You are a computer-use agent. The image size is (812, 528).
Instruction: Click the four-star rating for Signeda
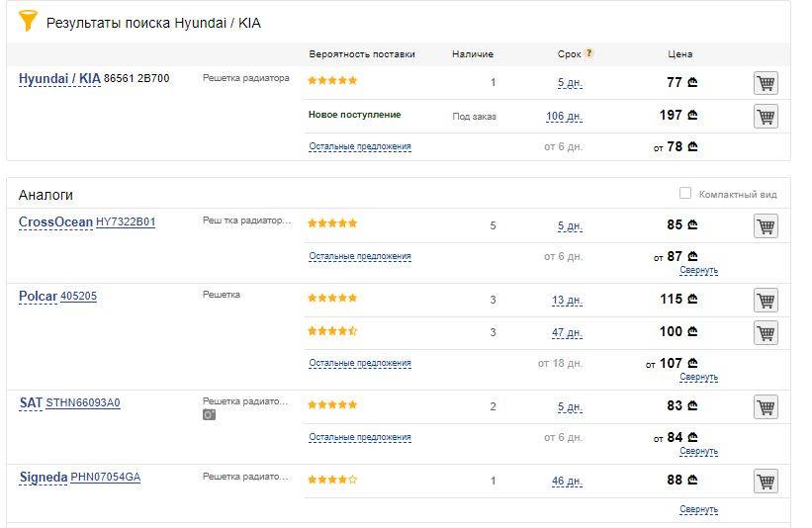pyautogui.click(x=332, y=480)
